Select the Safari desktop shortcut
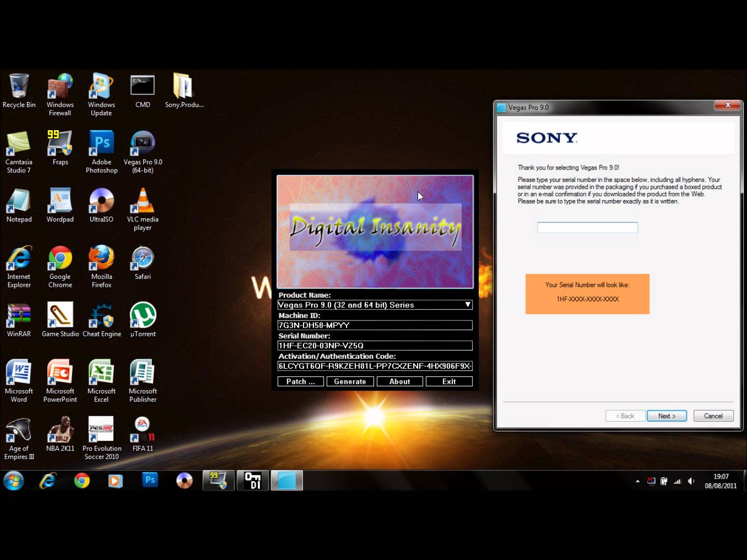 143,263
